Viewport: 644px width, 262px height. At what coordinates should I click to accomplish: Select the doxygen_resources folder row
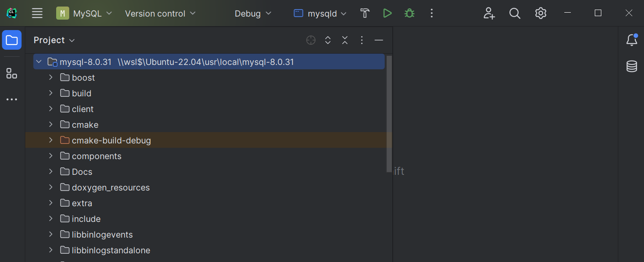pos(209,187)
